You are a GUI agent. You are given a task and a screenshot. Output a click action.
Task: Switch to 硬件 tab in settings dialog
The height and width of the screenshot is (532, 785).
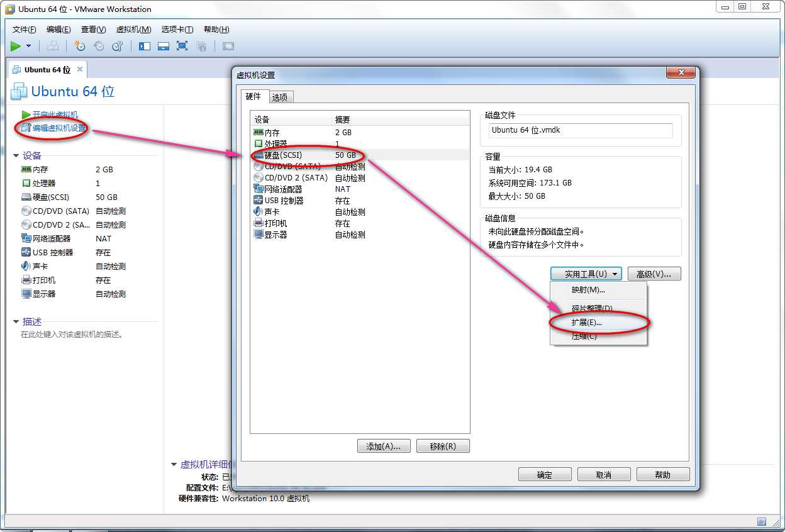coord(253,96)
